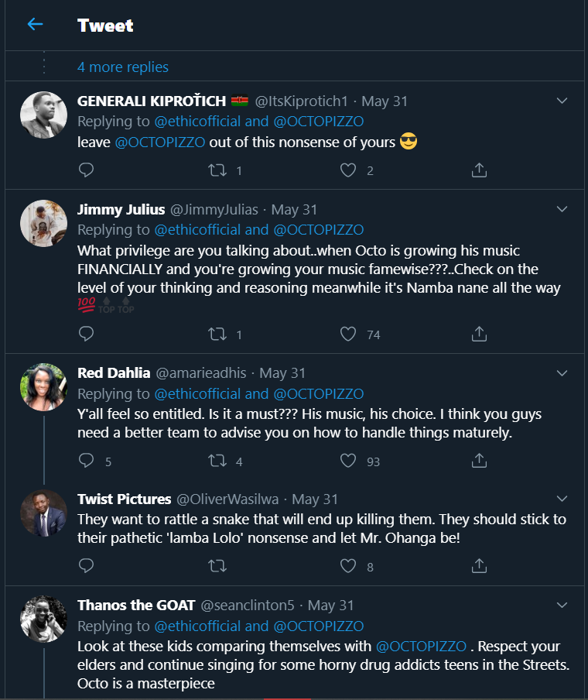The width and height of the screenshot is (588, 700).
Task: Open Twist Pictures' profile name link
Action: tap(125, 499)
